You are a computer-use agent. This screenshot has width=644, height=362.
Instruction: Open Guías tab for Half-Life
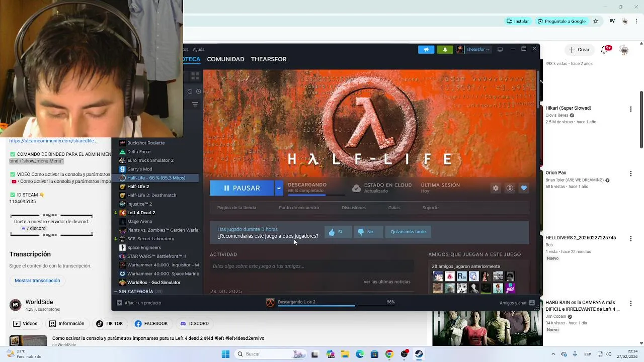pos(394,208)
